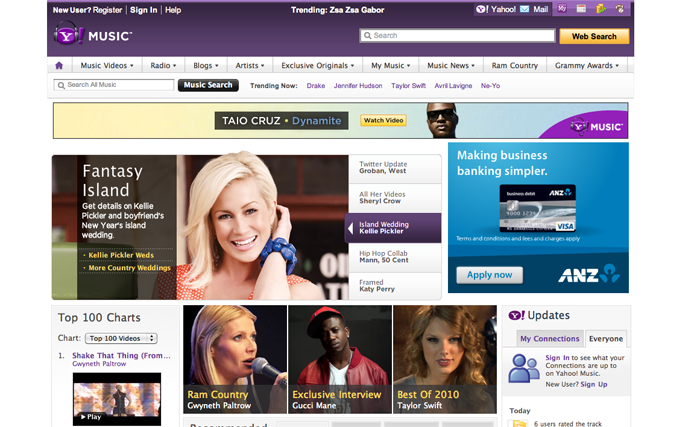This screenshot has height=427, width=700.
Task: Open the sports icon in top bar
Action: [620, 8]
